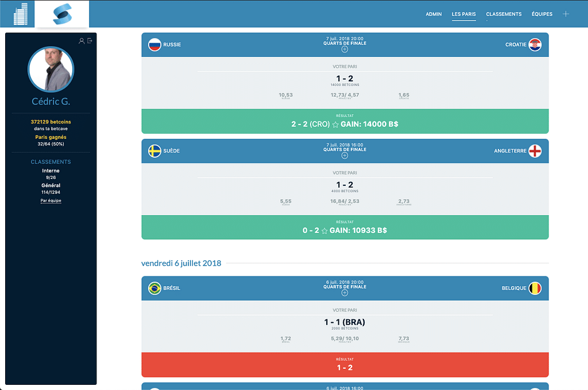Click the Sweden flag icon
The image size is (588, 390).
click(154, 151)
